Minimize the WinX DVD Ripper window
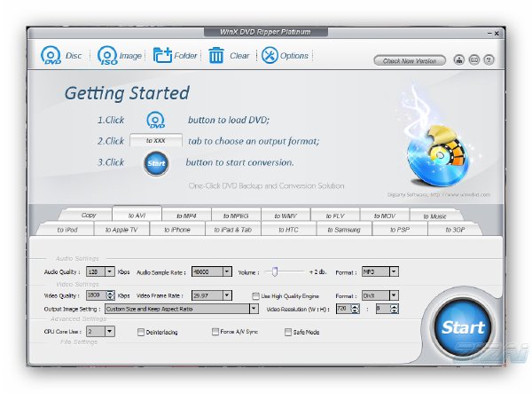 click(x=489, y=33)
